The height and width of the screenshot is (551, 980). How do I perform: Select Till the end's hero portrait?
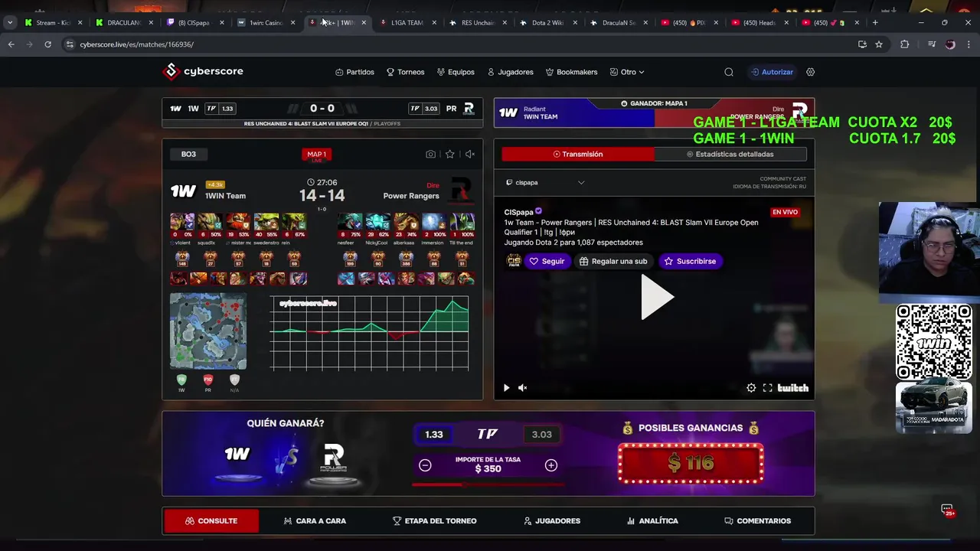(462, 222)
